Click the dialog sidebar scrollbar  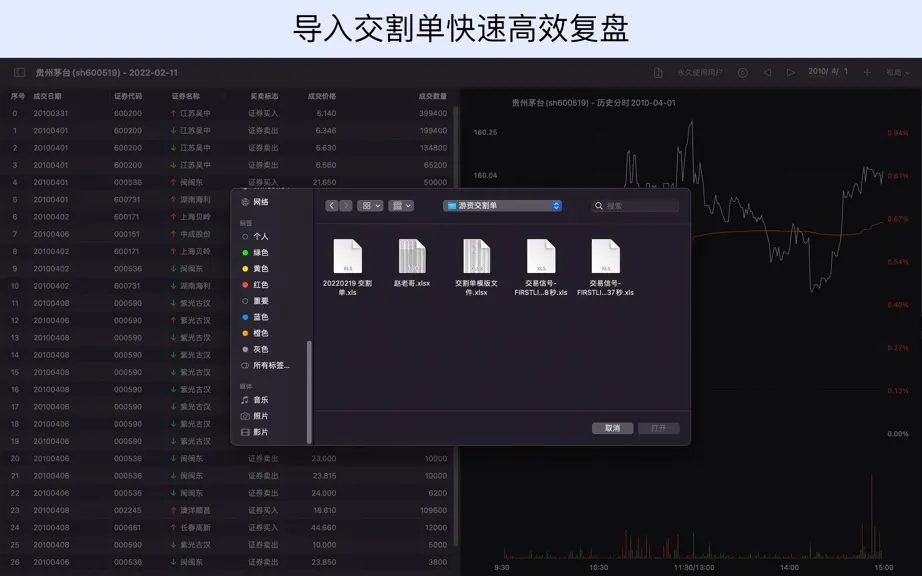coord(309,392)
